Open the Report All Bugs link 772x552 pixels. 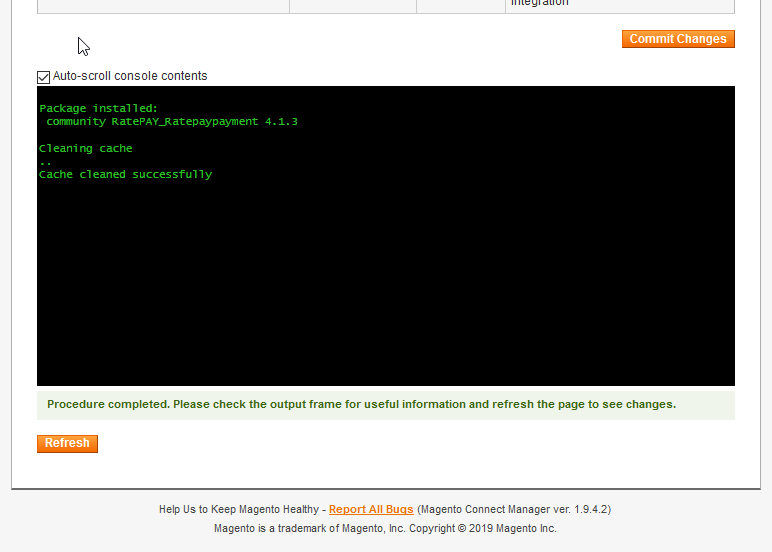(371, 509)
